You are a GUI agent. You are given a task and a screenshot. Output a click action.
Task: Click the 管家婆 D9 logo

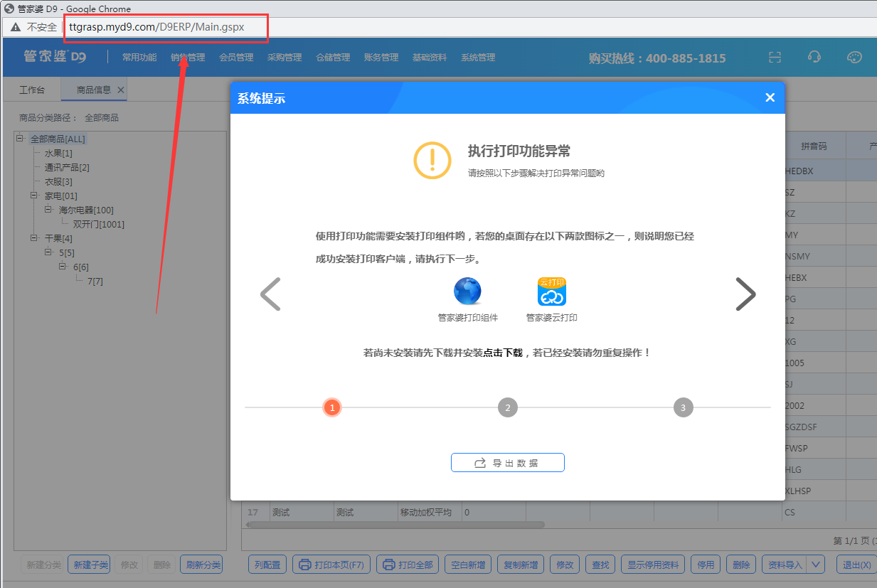click(55, 57)
